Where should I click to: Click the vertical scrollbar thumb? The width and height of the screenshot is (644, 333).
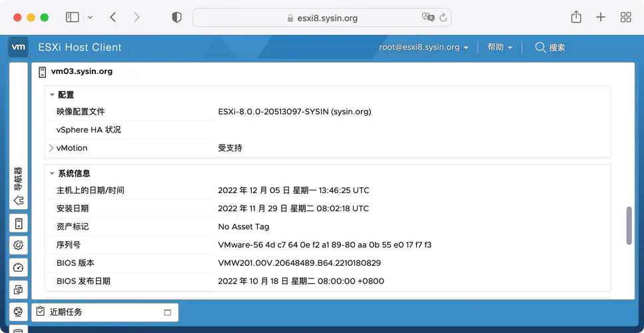click(629, 226)
